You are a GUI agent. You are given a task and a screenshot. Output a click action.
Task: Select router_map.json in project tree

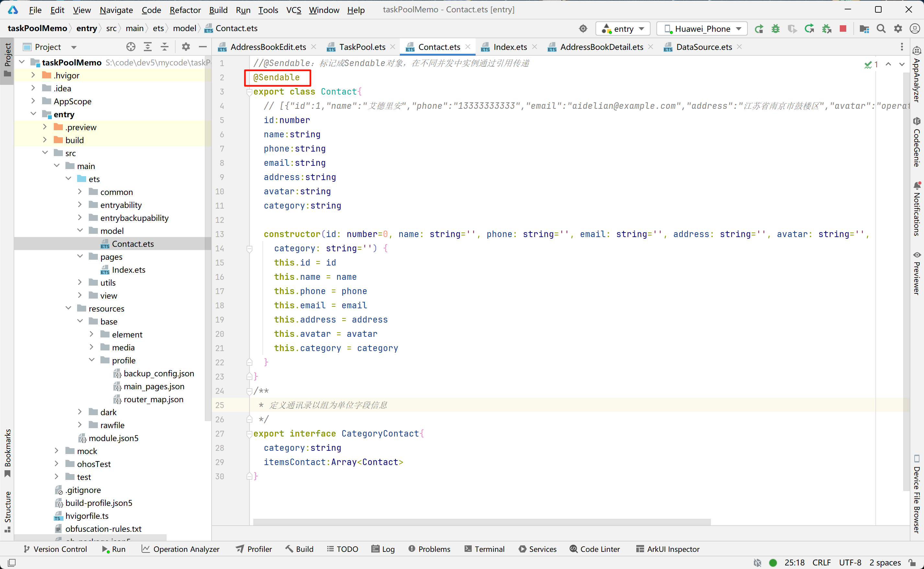coord(153,399)
